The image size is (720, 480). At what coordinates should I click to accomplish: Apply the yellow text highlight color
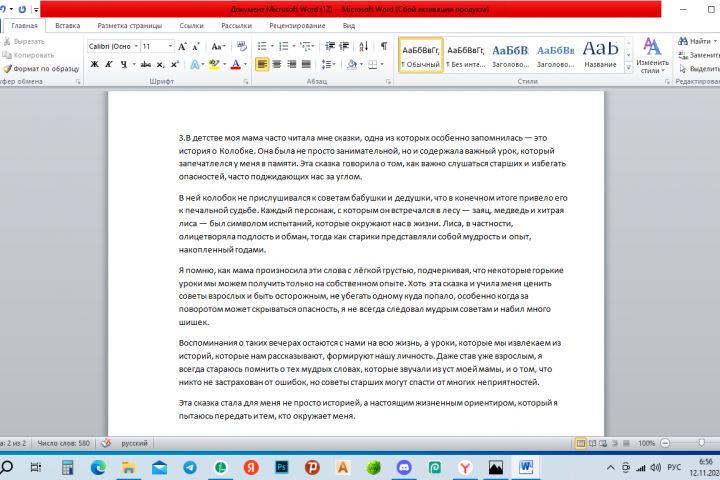[214, 64]
